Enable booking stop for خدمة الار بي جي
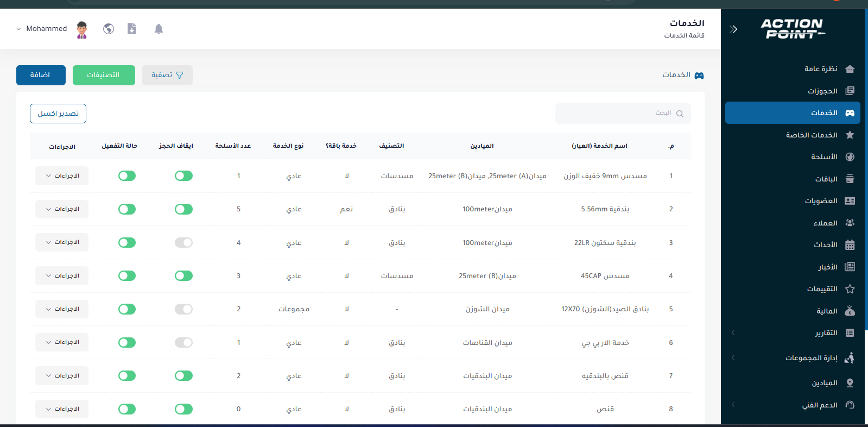Viewport: 868px width, 427px height. (183, 342)
